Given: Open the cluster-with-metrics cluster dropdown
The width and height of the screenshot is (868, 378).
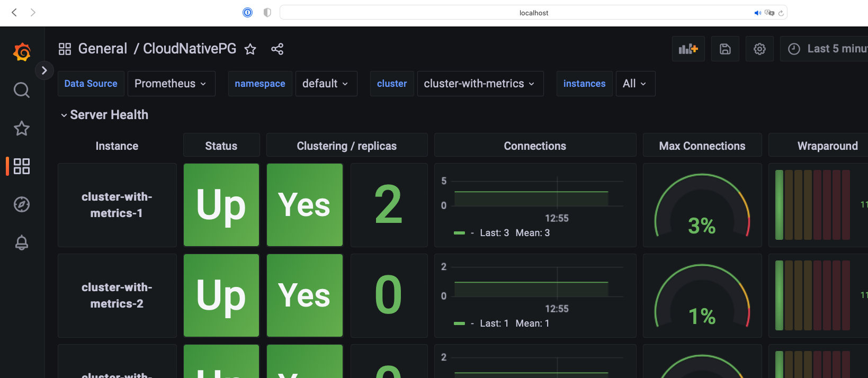Looking at the screenshot, I should coord(480,84).
